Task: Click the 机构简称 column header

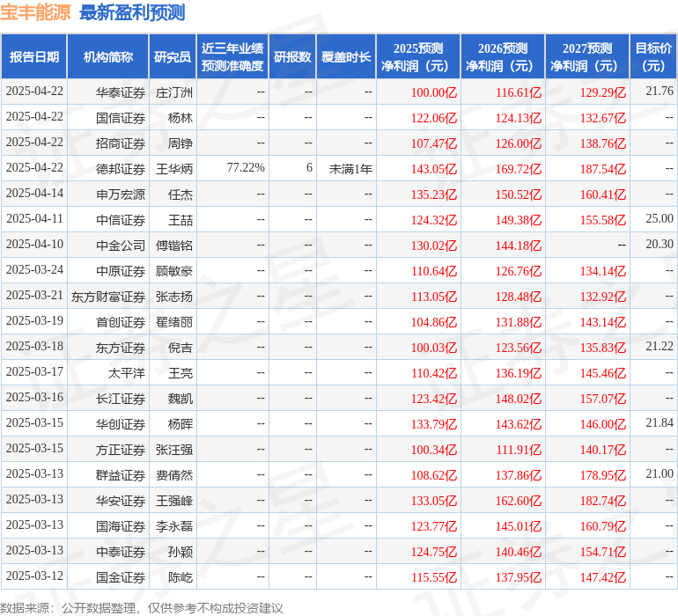Action: click(x=108, y=57)
